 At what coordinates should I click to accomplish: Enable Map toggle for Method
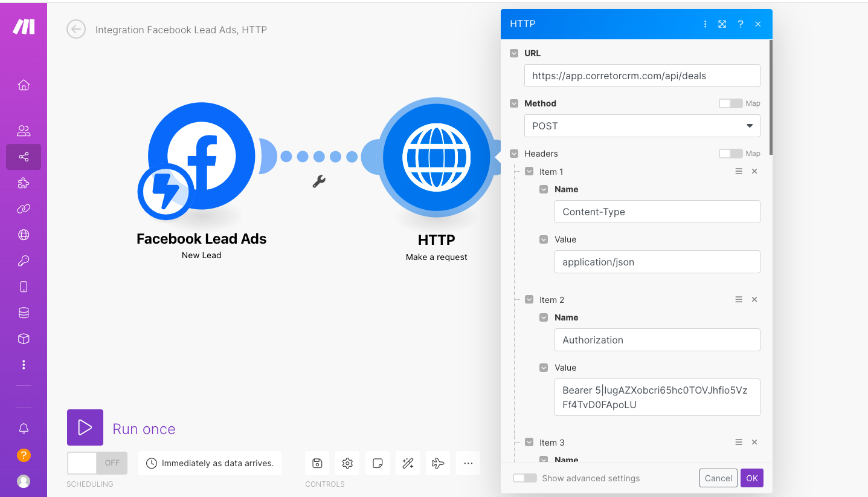[730, 103]
